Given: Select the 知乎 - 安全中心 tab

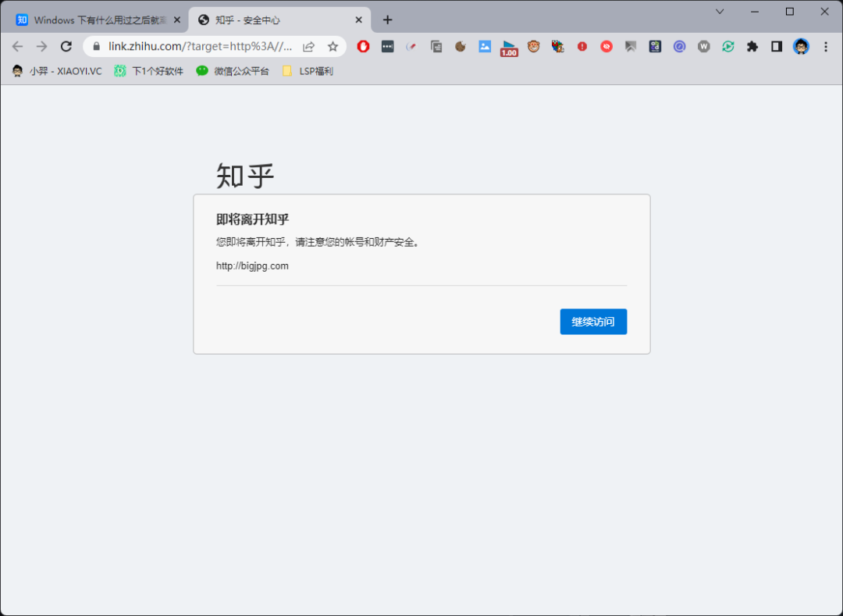Looking at the screenshot, I should pyautogui.click(x=279, y=20).
